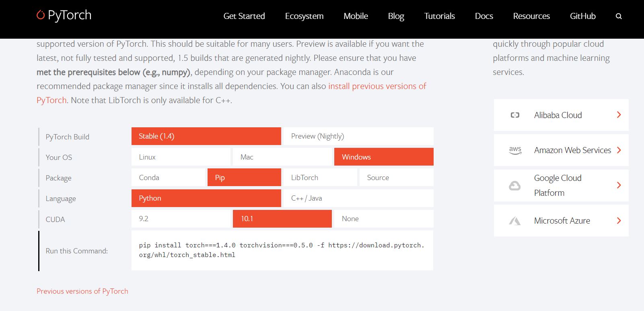The image size is (644, 311).
Task: Open the search magnifier icon
Action: (x=619, y=16)
